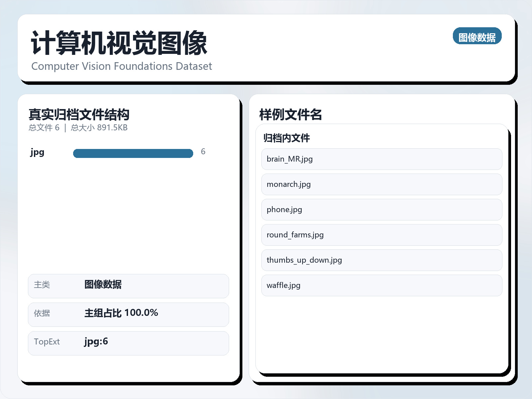The width and height of the screenshot is (532, 399).
Task: Click the phone.jpg list item
Action: coord(381,209)
